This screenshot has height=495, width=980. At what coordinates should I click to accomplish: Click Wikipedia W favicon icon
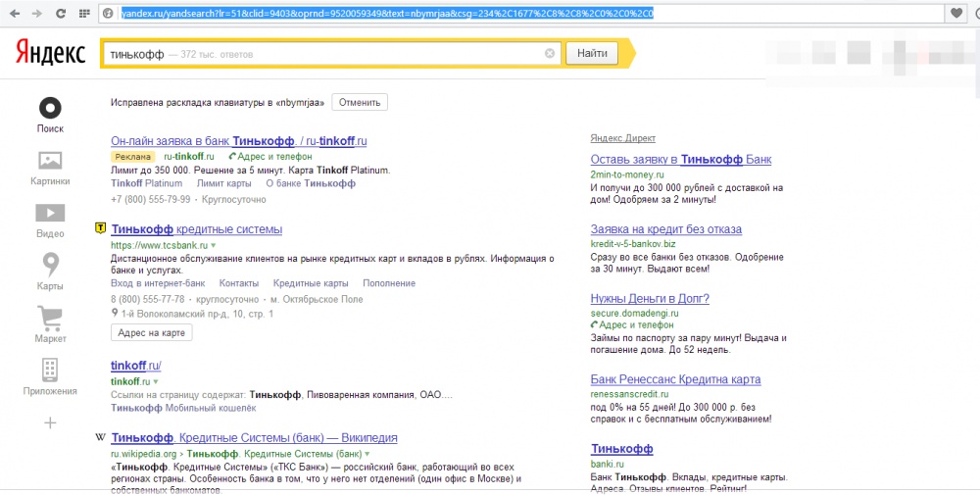(x=100, y=437)
